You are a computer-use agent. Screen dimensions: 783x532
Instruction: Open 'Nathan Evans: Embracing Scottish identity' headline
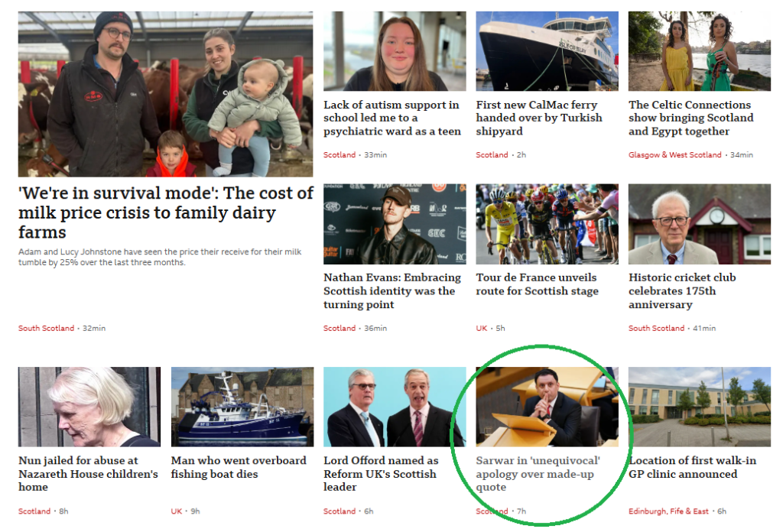click(392, 291)
